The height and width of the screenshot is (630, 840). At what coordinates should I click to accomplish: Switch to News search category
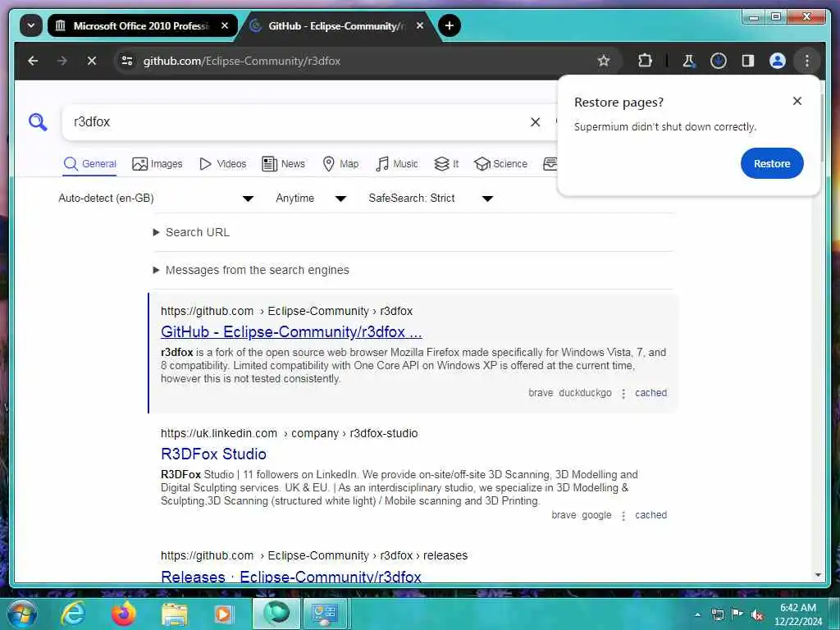[283, 164]
